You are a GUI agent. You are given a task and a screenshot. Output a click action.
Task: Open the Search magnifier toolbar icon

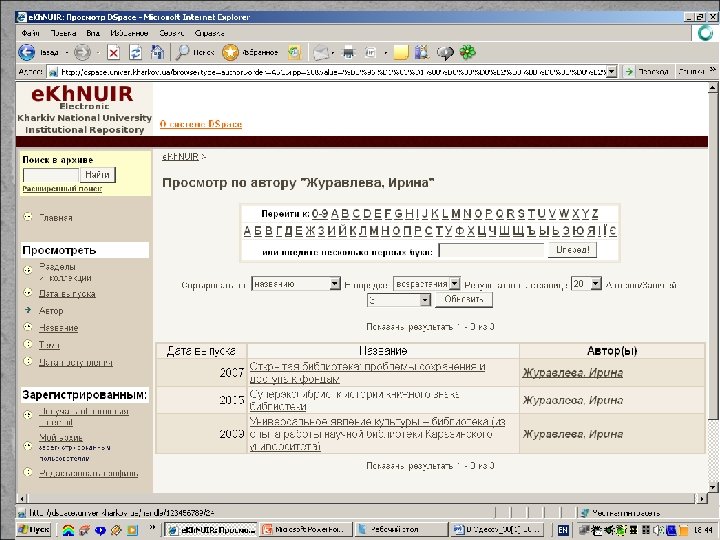[183, 52]
